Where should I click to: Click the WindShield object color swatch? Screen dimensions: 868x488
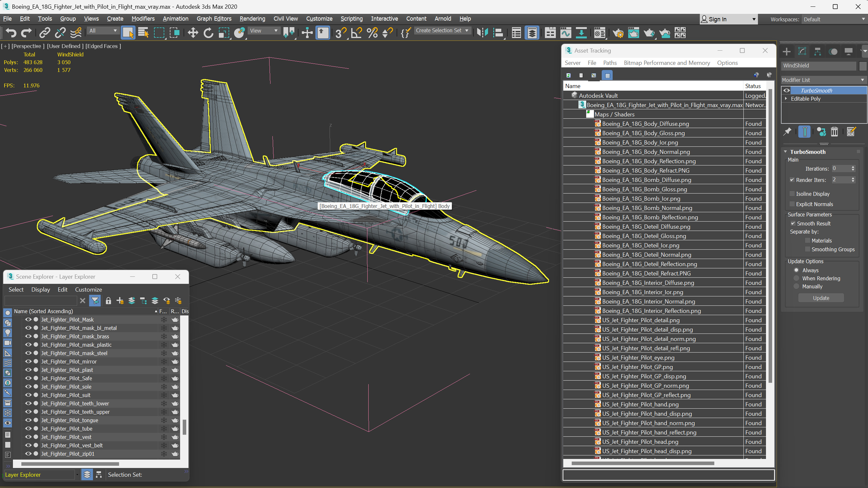pyautogui.click(x=862, y=66)
